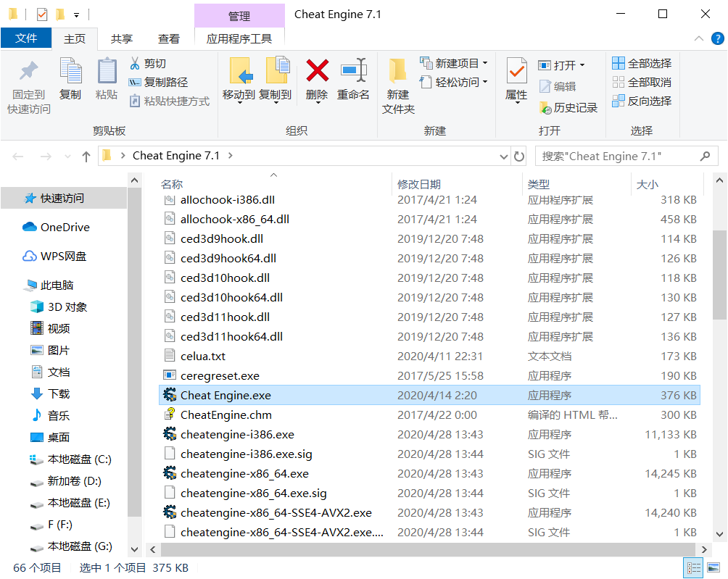Click the Properties (属性) icon

tap(516, 72)
